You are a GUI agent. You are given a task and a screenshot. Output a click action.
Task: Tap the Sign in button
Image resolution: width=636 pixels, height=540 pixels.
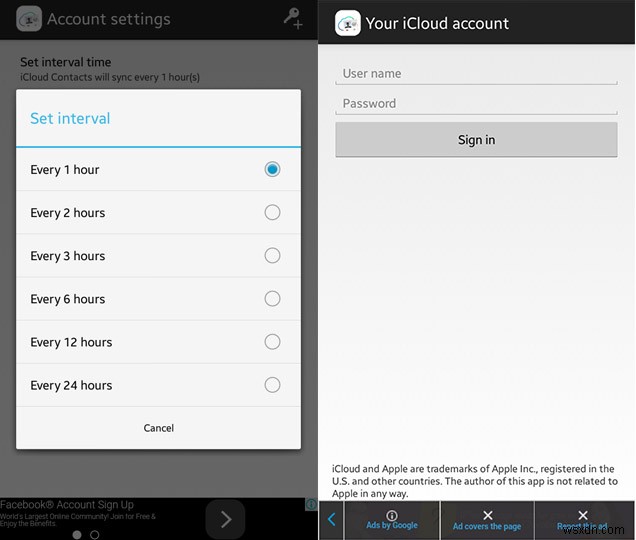(476, 140)
